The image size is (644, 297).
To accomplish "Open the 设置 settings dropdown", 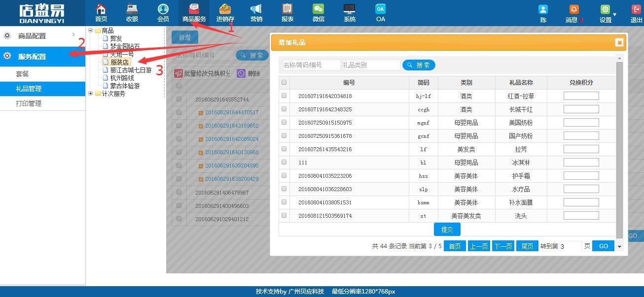I will [x=607, y=13].
